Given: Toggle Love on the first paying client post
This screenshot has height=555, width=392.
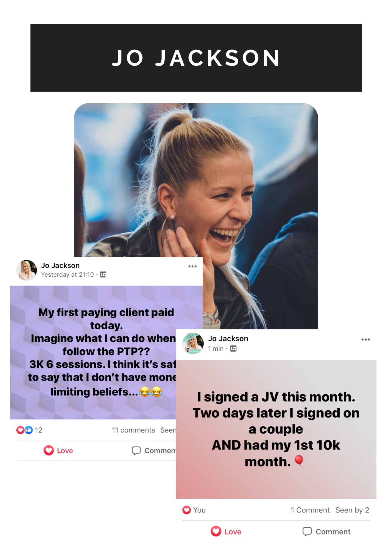Looking at the screenshot, I should pyautogui.click(x=58, y=450).
